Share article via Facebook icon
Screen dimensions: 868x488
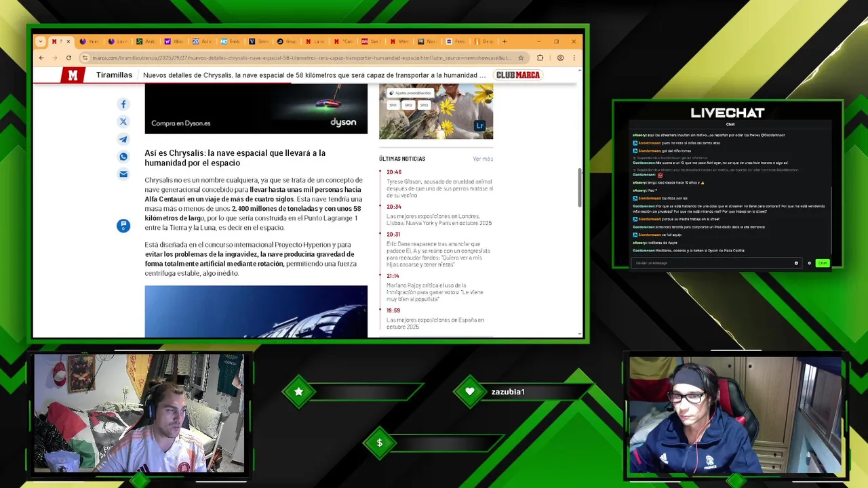tap(123, 104)
